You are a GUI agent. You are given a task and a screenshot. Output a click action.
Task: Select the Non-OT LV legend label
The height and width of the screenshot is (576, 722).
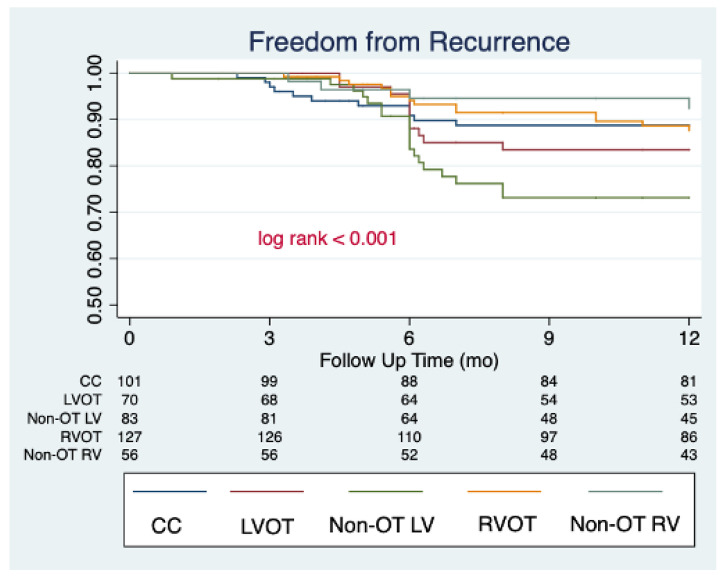[x=381, y=525]
